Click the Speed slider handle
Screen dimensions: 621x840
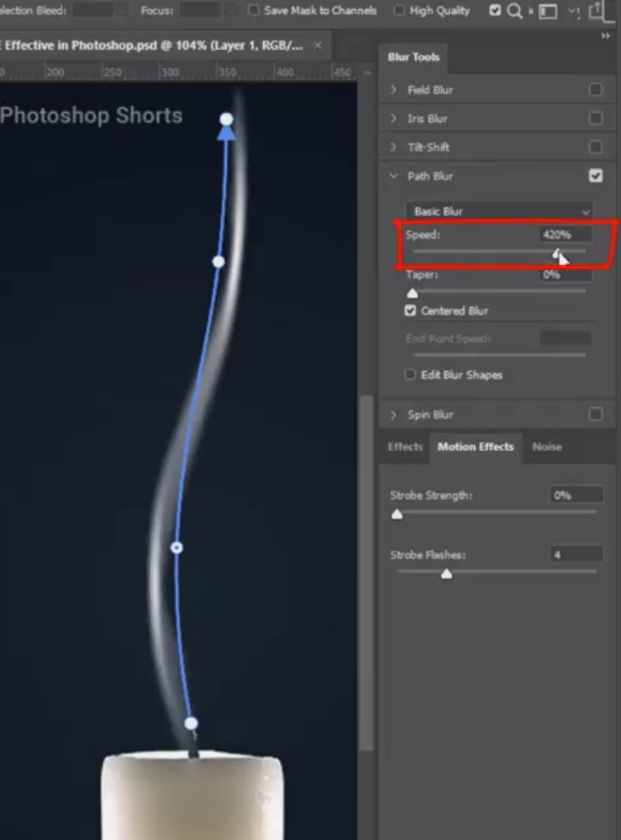(557, 253)
